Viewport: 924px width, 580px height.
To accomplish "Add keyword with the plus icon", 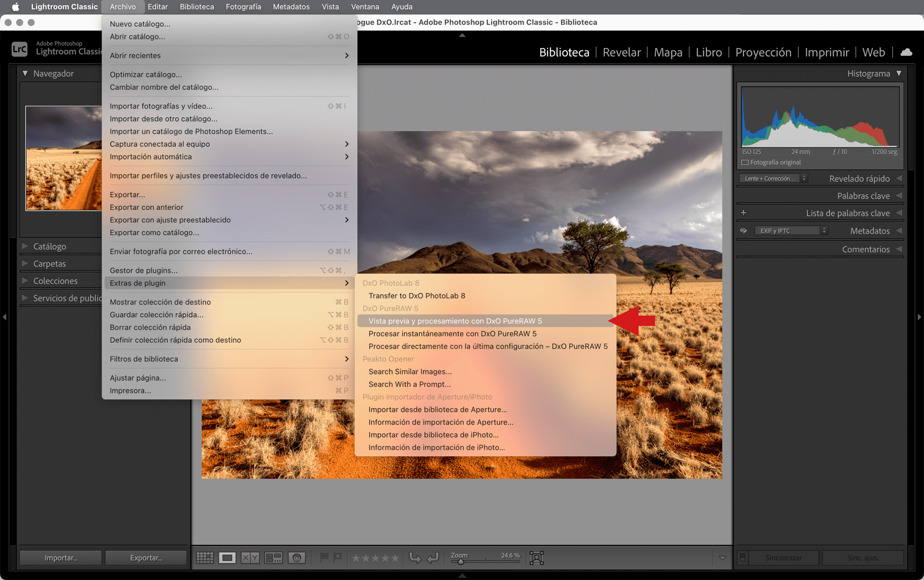I will [743, 212].
